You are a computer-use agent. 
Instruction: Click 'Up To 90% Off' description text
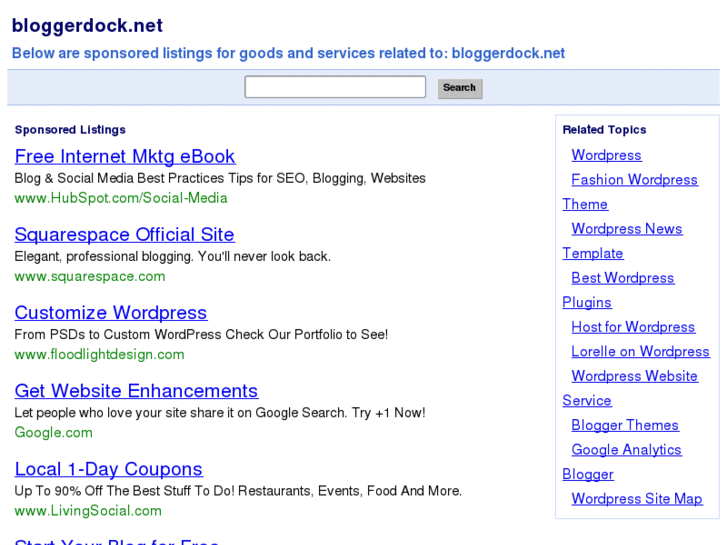click(238, 491)
